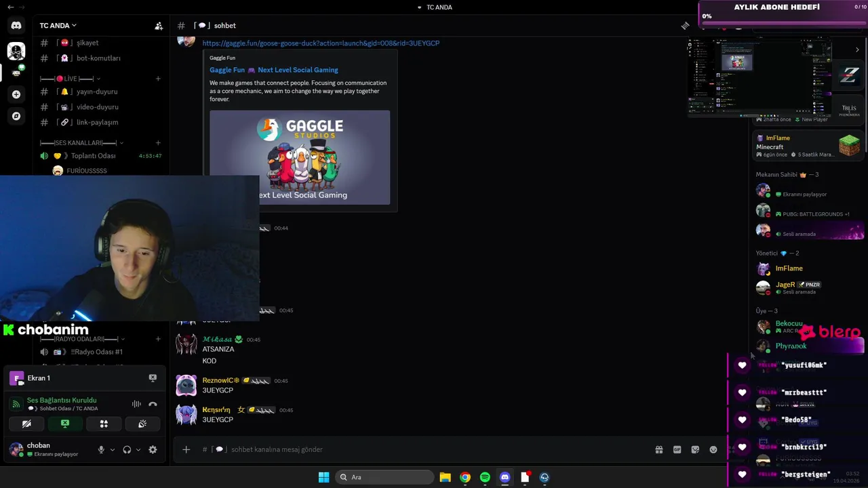Click the stop streaming monitor icon beside Ekran 1
Screen dimensions: 868x488
153,378
